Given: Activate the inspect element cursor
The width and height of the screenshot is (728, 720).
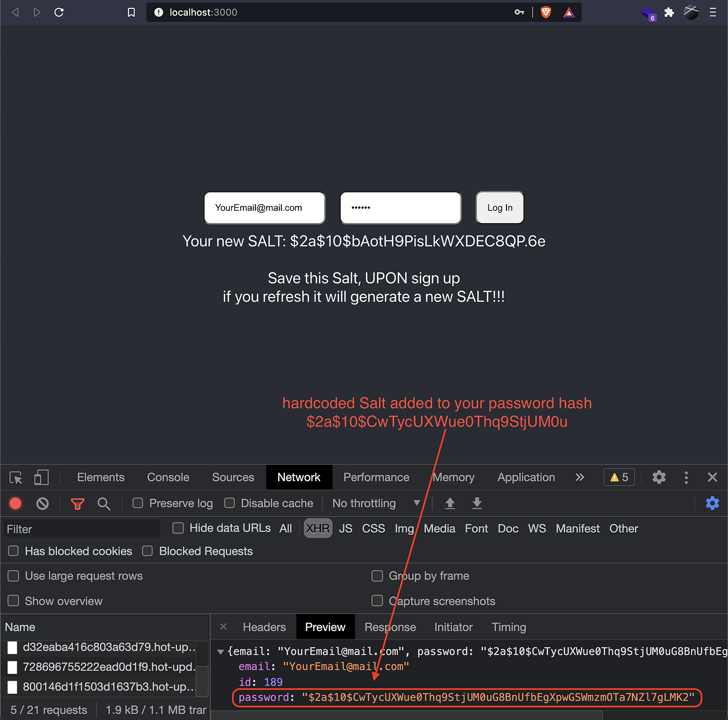Looking at the screenshot, I should 15,477.
